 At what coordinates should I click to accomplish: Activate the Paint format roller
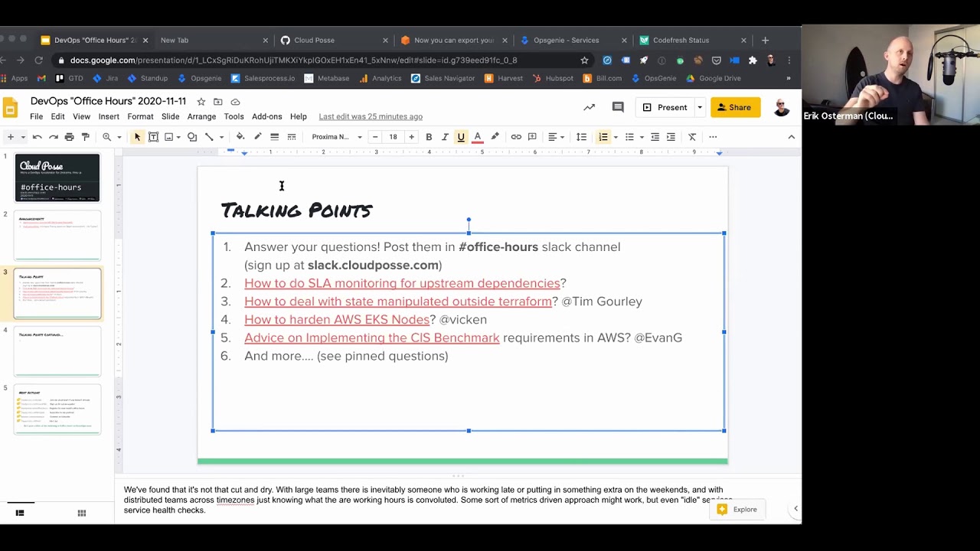click(x=85, y=137)
